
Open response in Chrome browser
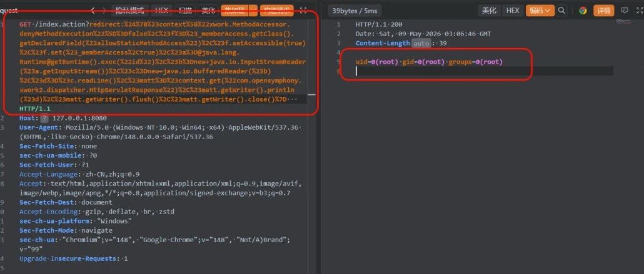(x=583, y=11)
